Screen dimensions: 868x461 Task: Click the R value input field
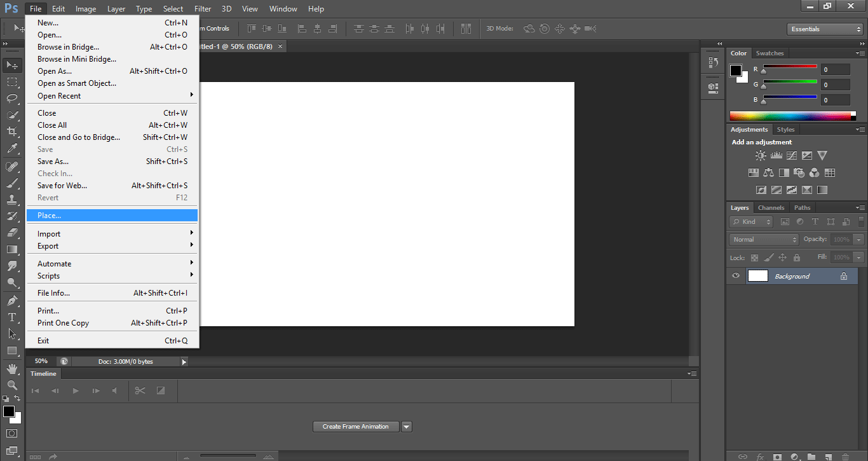(834, 69)
